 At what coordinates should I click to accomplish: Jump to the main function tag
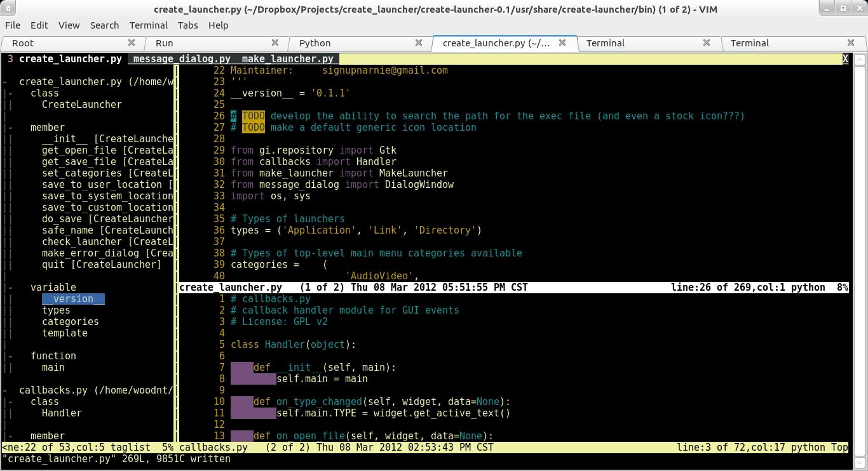click(x=53, y=367)
